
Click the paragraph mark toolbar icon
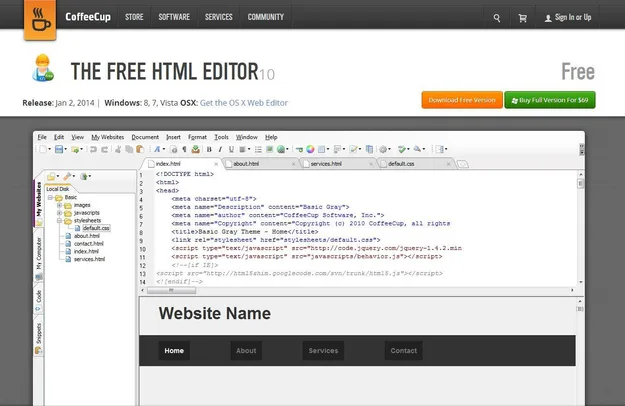[x=184, y=149]
